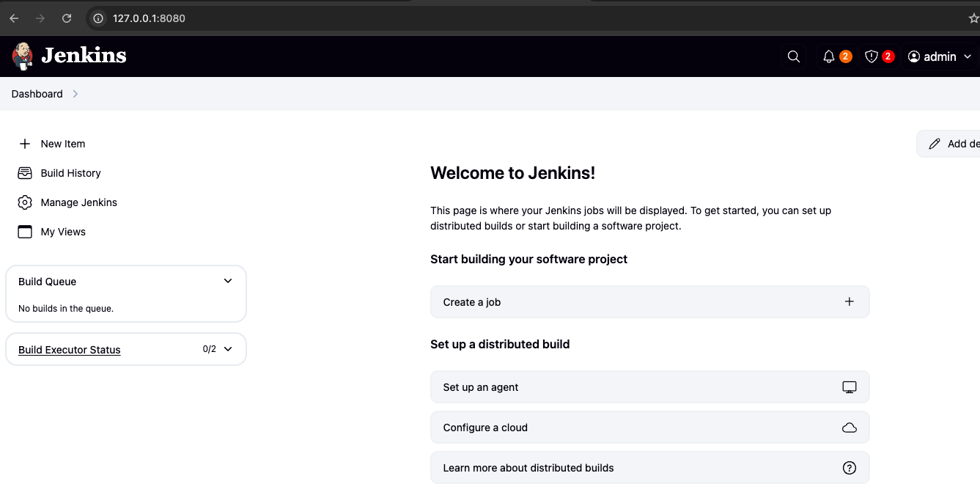Viewport: 980px width, 484px height.
Task: Click the Build History tray icon
Action: (25, 173)
